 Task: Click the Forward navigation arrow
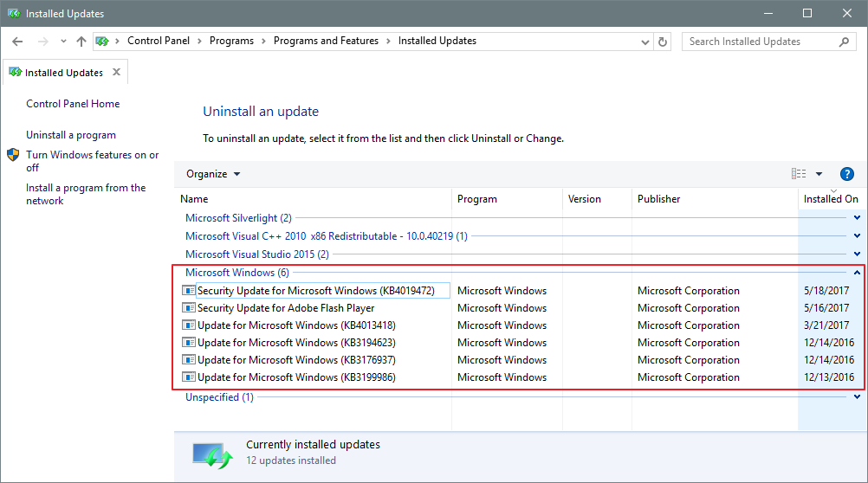click(x=42, y=42)
